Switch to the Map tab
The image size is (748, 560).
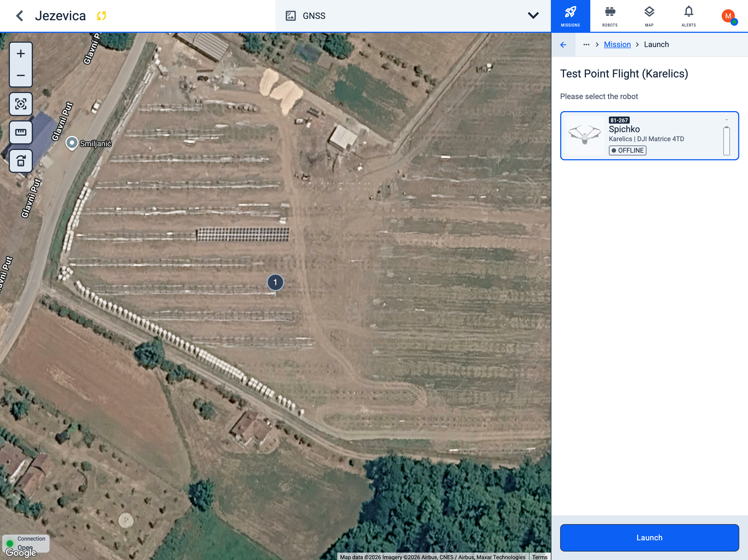click(x=649, y=16)
